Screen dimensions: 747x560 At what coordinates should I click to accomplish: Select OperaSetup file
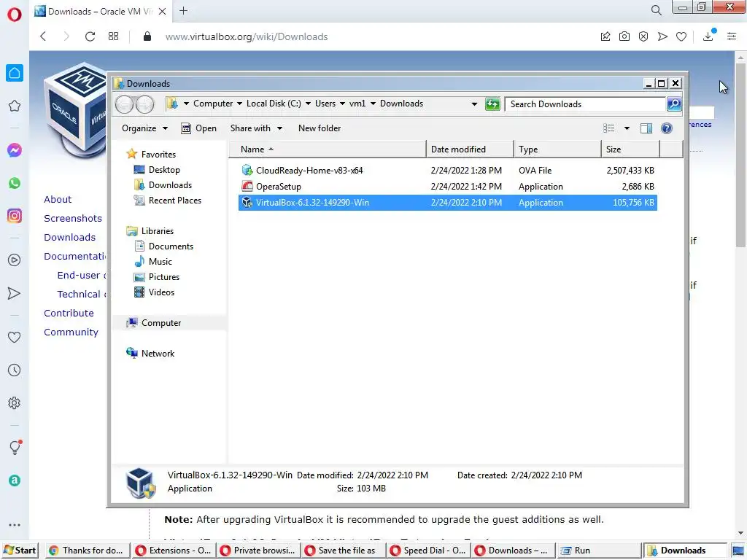click(447, 187)
